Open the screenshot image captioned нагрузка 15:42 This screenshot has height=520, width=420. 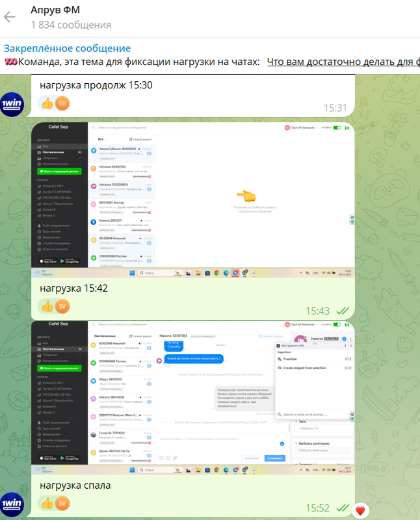tap(193, 200)
